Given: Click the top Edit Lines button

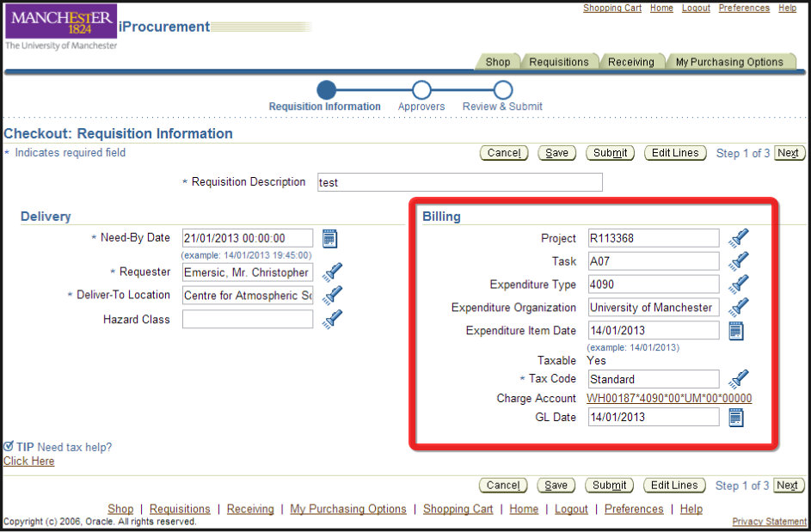Looking at the screenshot, I should 675,153.
